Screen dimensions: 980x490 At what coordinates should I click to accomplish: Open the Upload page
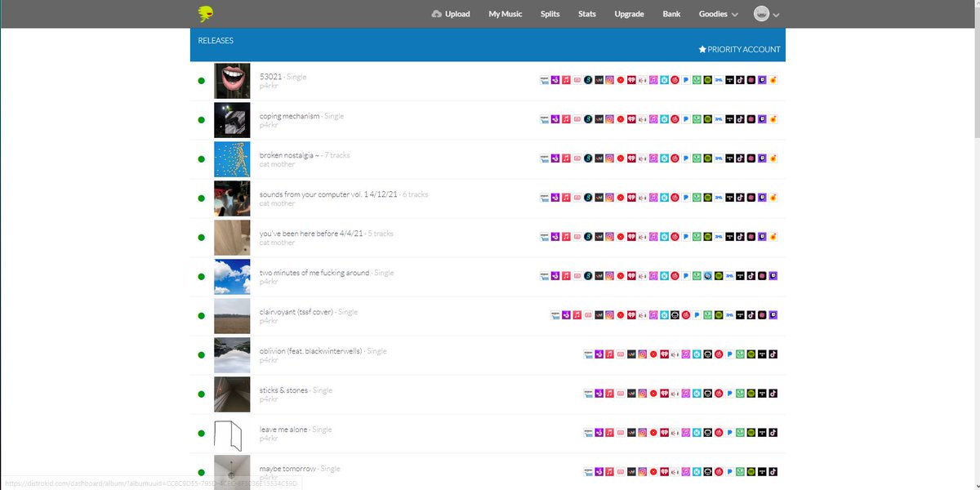(x=450, y=14)
